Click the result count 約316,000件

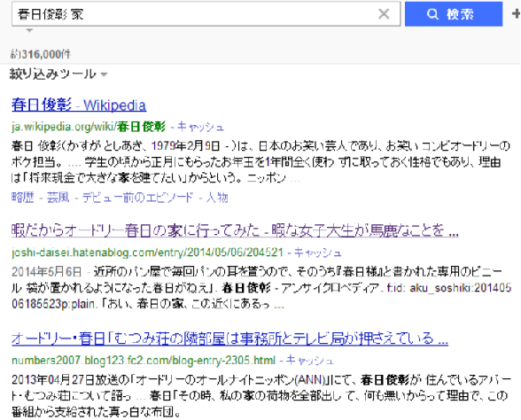[x=41, y=54]
